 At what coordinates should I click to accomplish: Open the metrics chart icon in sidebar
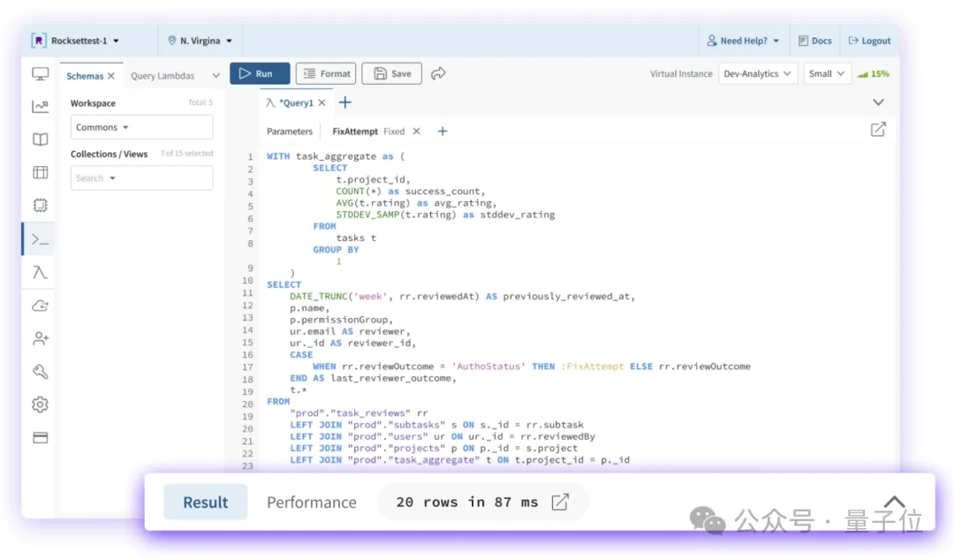point(40,107)
